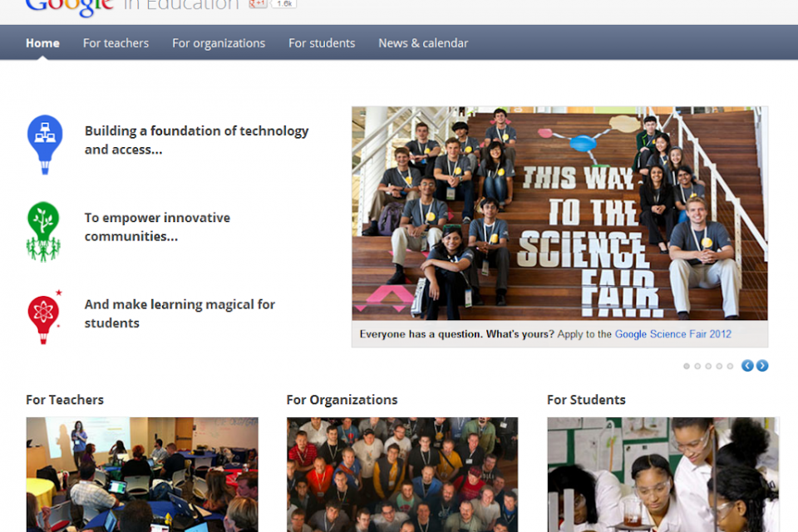
Task: Go to previous slide with left arrow
Action: click(747, 366)
